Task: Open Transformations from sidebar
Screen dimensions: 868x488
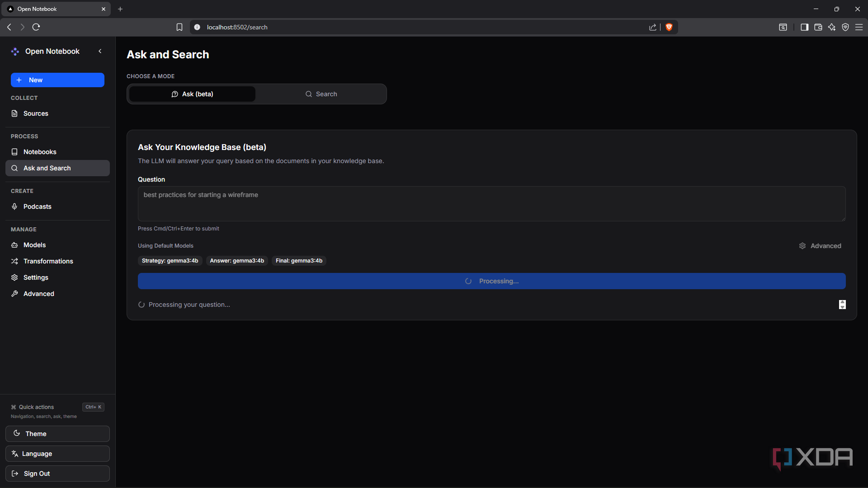Action: point(57,261)
